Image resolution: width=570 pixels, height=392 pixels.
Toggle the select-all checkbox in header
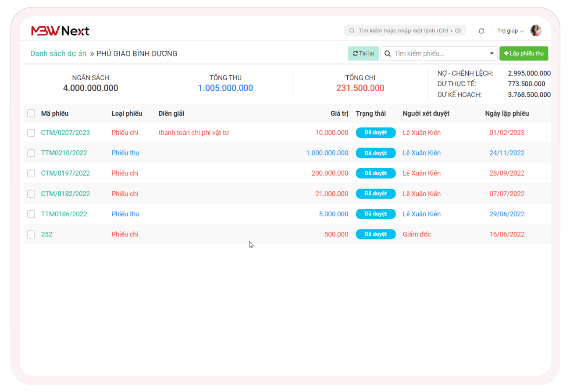click(31, 113)
